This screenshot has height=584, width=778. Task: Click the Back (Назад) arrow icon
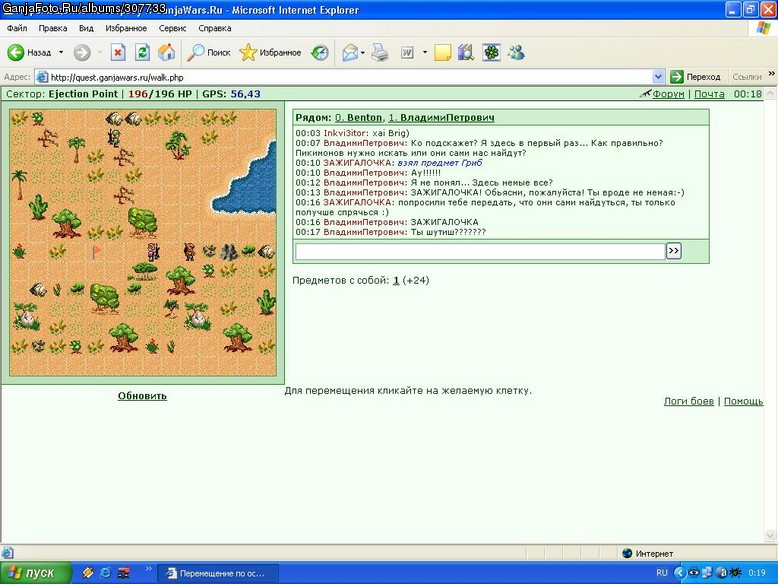click(16, 52)
